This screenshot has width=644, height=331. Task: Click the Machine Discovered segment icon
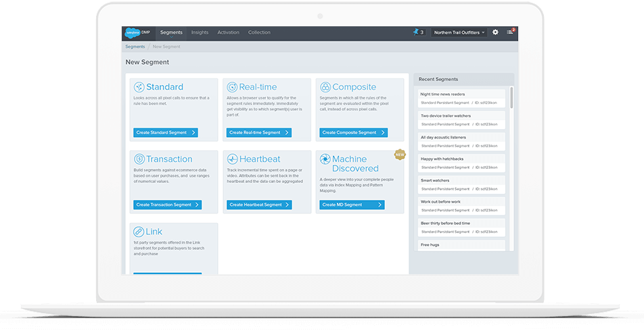pos(325,159)
